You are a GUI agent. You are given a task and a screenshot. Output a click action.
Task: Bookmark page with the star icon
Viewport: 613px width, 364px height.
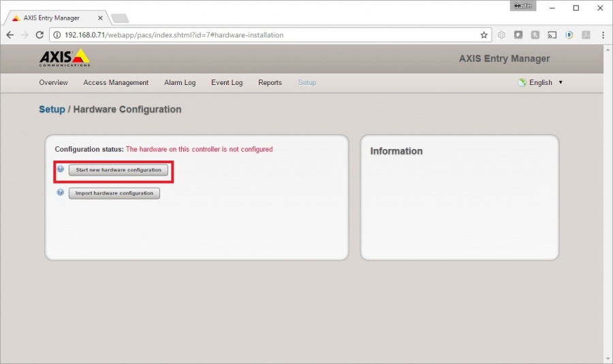click(484, 35)
